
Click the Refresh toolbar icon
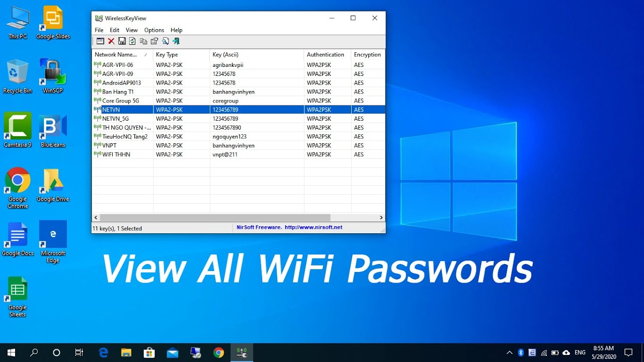click(x=132, y=41)
